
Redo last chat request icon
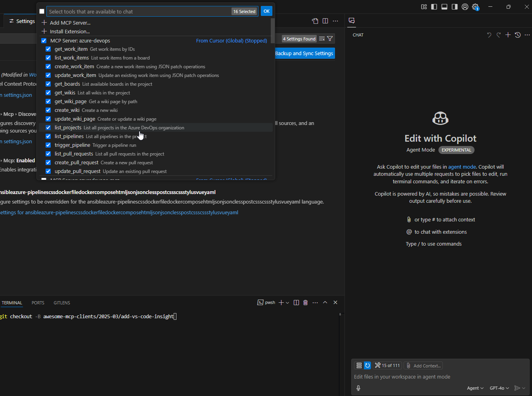point(499,35)
